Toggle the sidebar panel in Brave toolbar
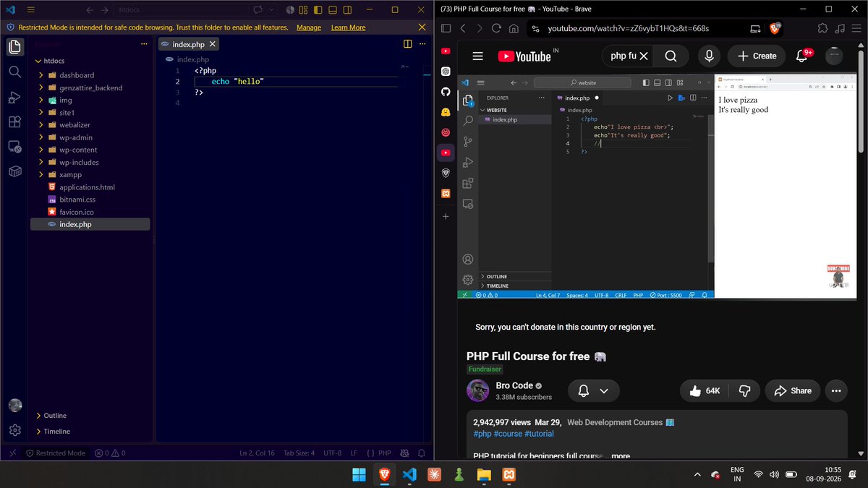 (446, 28)
